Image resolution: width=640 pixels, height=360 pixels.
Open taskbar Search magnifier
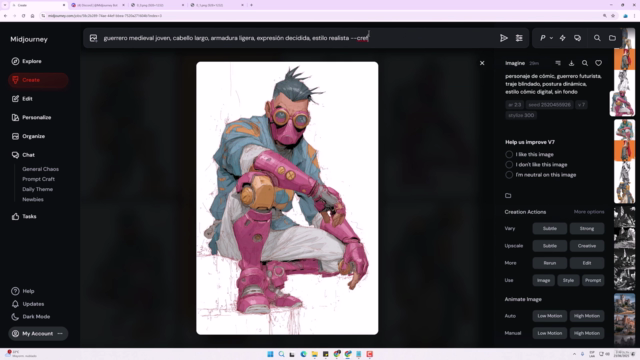(282, 354)
